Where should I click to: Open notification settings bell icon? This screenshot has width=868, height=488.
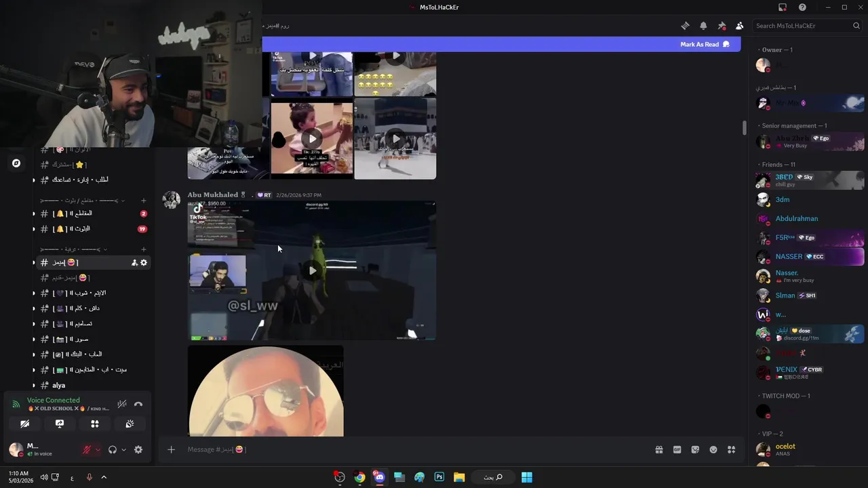[703, 26]
